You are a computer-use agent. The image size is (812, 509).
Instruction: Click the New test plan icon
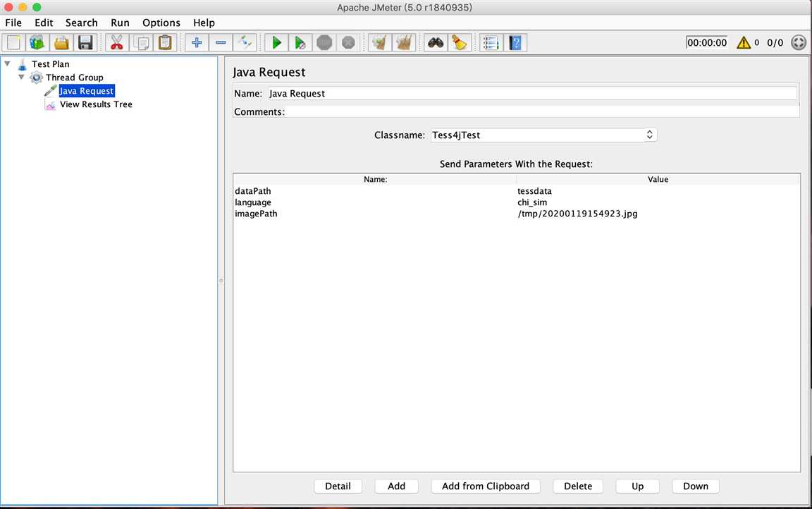click(14, 42)
